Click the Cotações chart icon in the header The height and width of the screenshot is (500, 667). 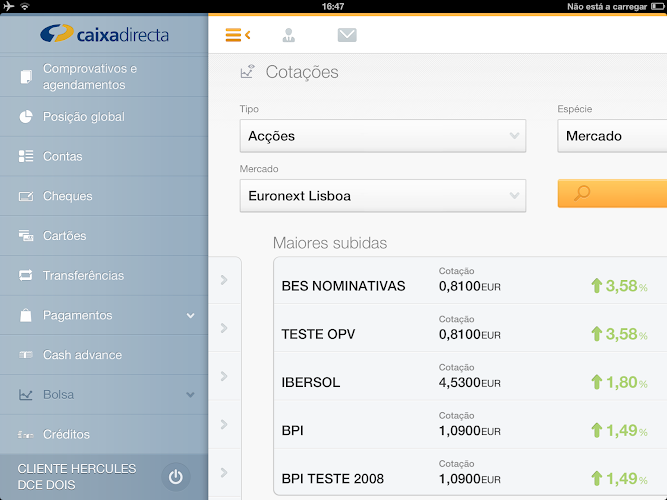[248, 71]
